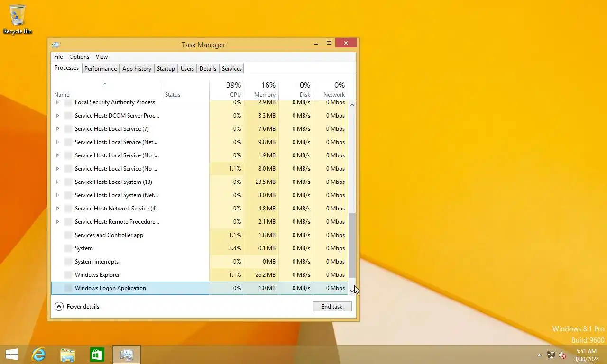Click the Windows Explorer process icon
Image resolution: width=607 pixels, height=364 pixels.
[68, 275]
